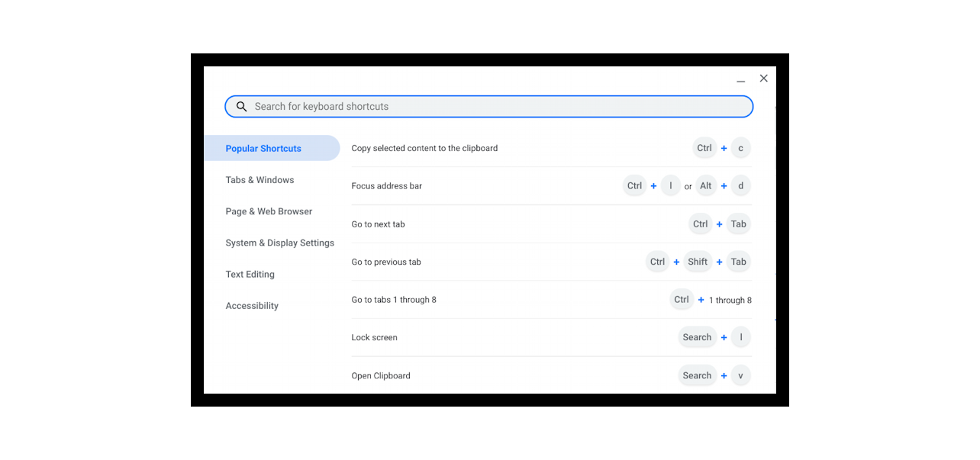This screenshot has height=460, width=980.
Task: Click the l key pill in Focus address bar row
Action: point(670,185)
